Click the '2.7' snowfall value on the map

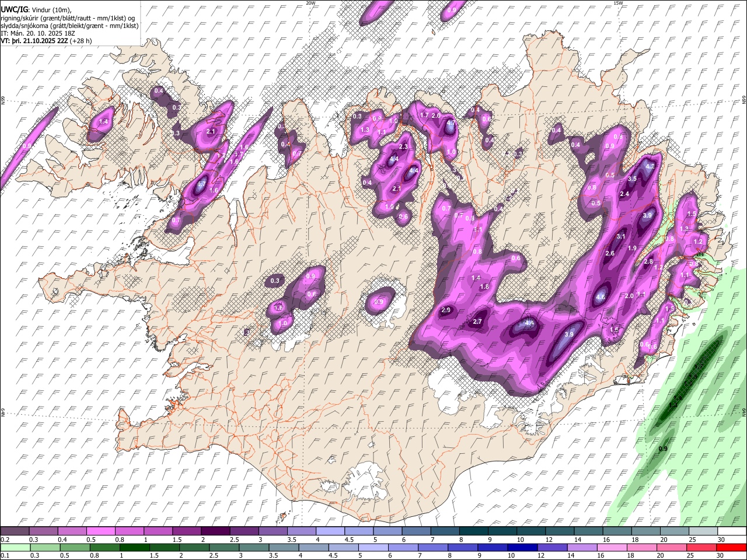click(x=477, y=322)
